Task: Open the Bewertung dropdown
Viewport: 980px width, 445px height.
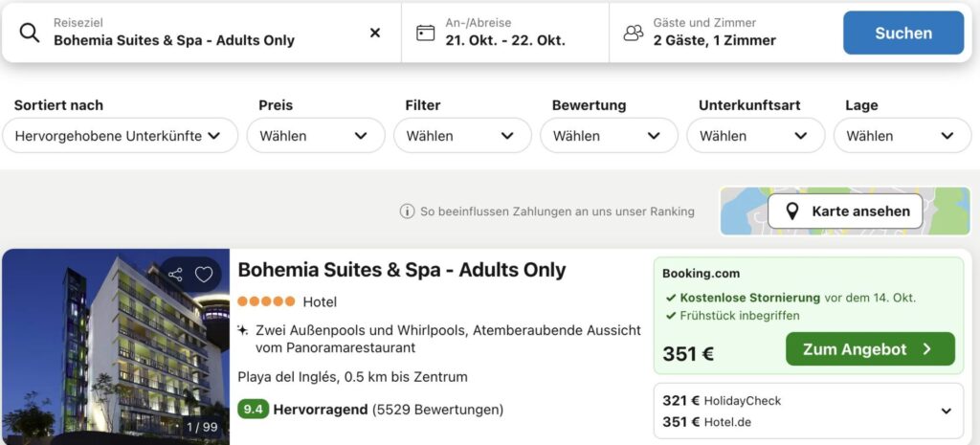Action: pyautogui.click(x=609, y=136)
